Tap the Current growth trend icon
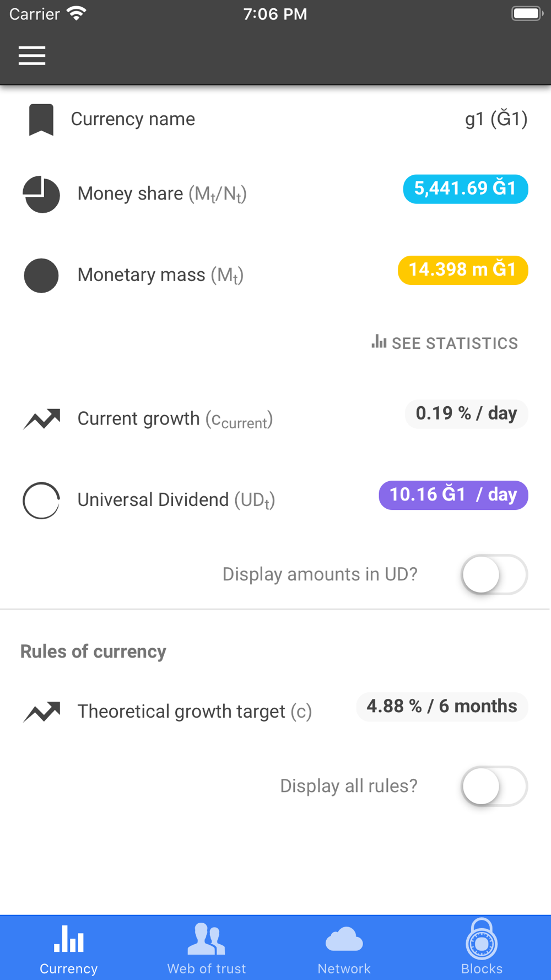The width and height of the screenshot is (551, 980). click(x=42, y=419)
